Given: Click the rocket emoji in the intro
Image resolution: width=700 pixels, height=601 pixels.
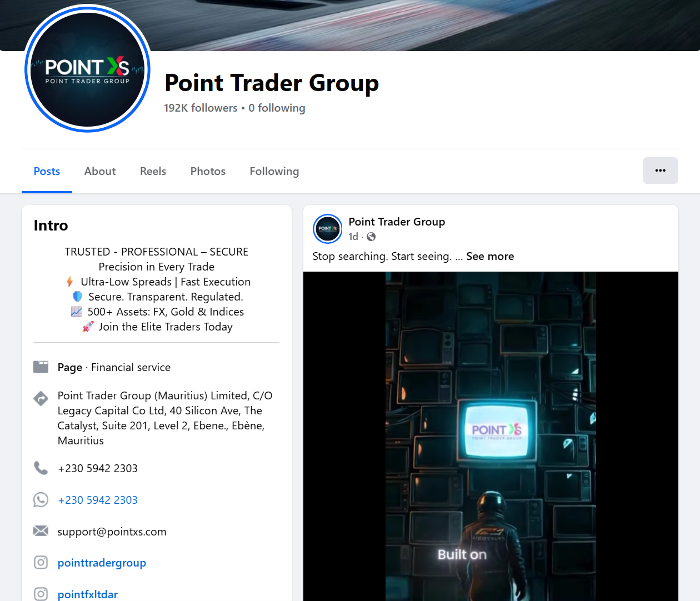Looking at the screenshot, I should [x=88, y=327].
